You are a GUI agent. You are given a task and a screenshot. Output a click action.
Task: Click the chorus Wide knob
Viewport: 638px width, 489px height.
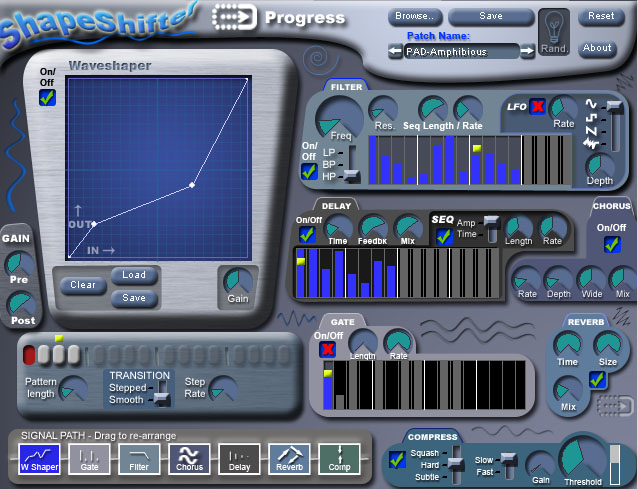[x=591, y=279]
